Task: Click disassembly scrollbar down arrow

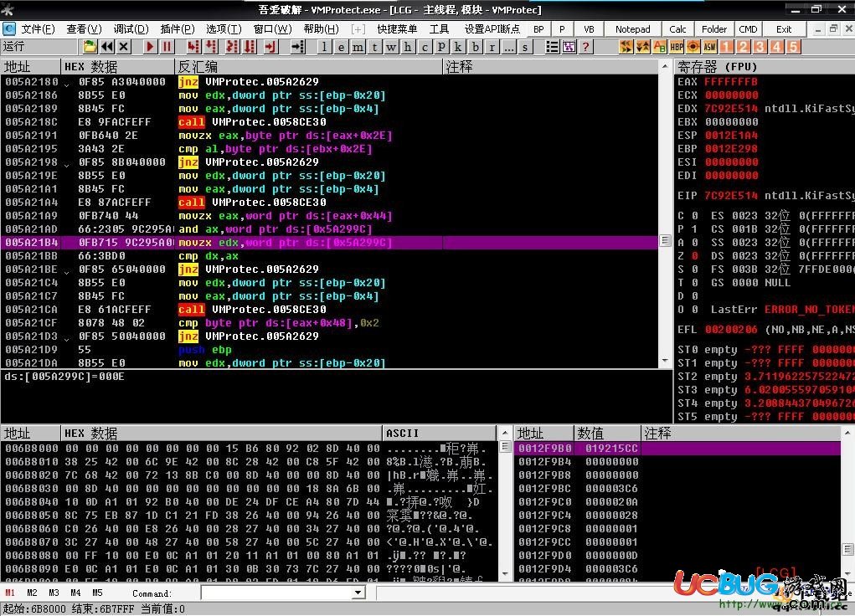Action: click(x=665, y=362)
